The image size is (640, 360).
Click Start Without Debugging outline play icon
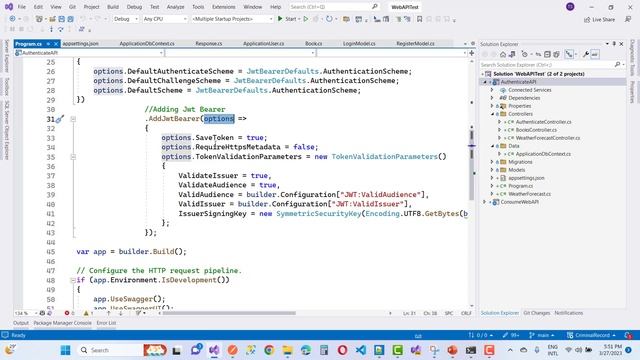coord(306,19)
